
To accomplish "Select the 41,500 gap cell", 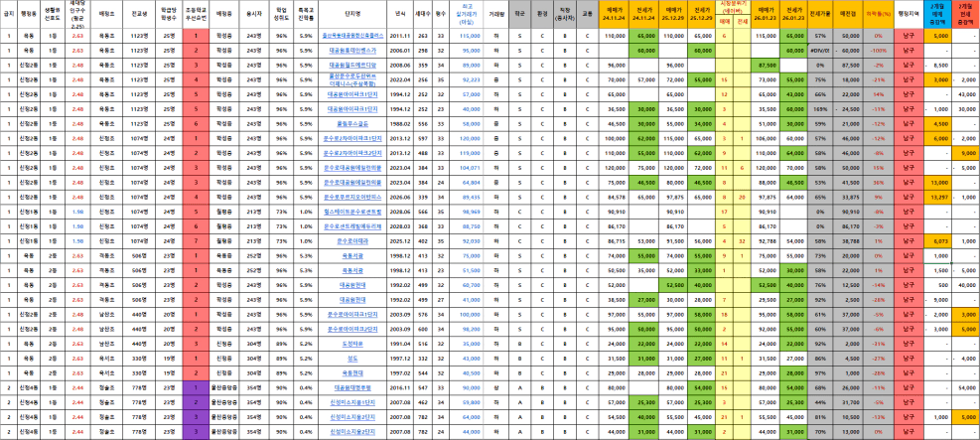I will pos(846,183).
